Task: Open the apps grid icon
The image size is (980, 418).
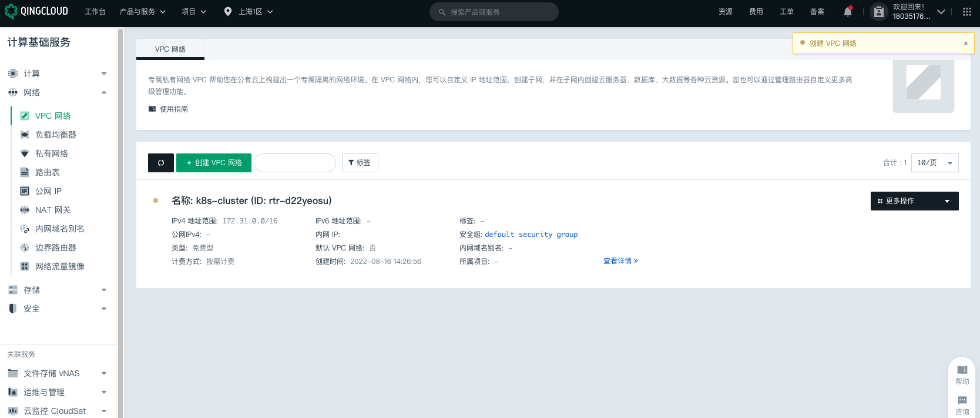Action: point(967,12)
